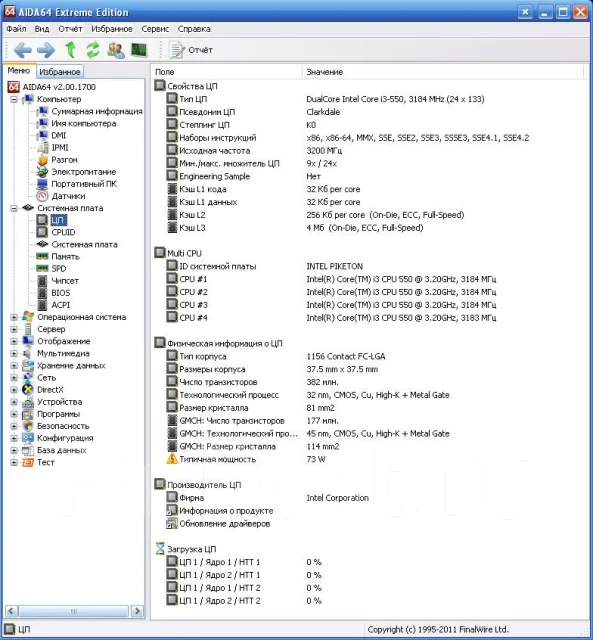
Task: Expand the База данных branch
Action: tap(14, 450)
